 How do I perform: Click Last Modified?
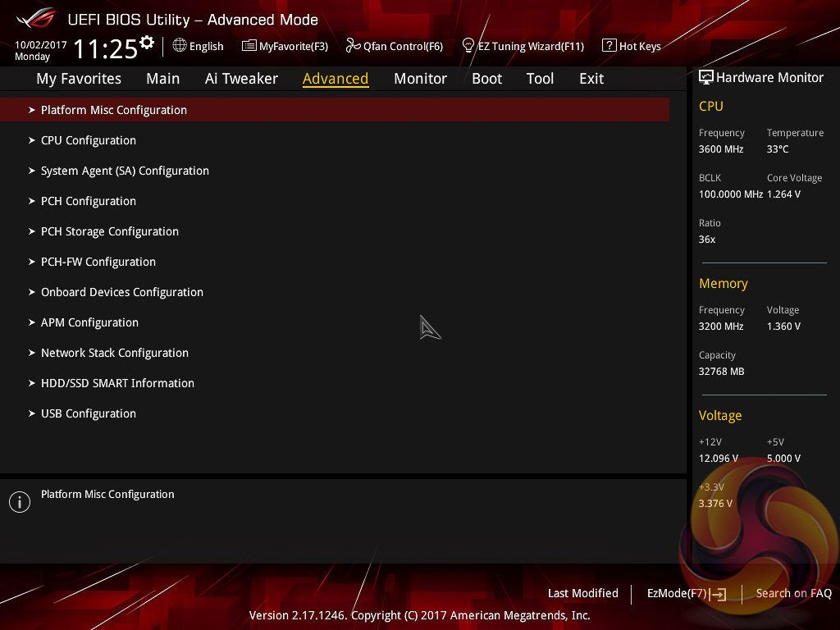[583, 594]
